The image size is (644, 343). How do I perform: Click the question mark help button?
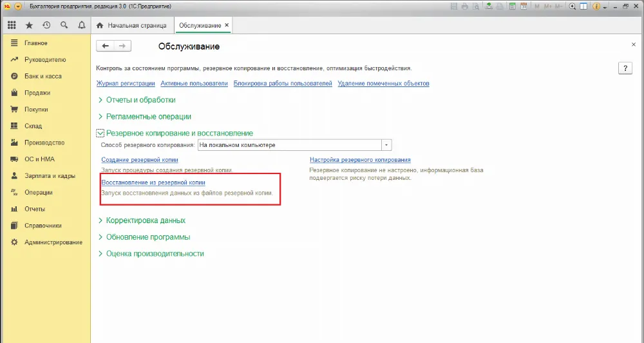[625, 69]
